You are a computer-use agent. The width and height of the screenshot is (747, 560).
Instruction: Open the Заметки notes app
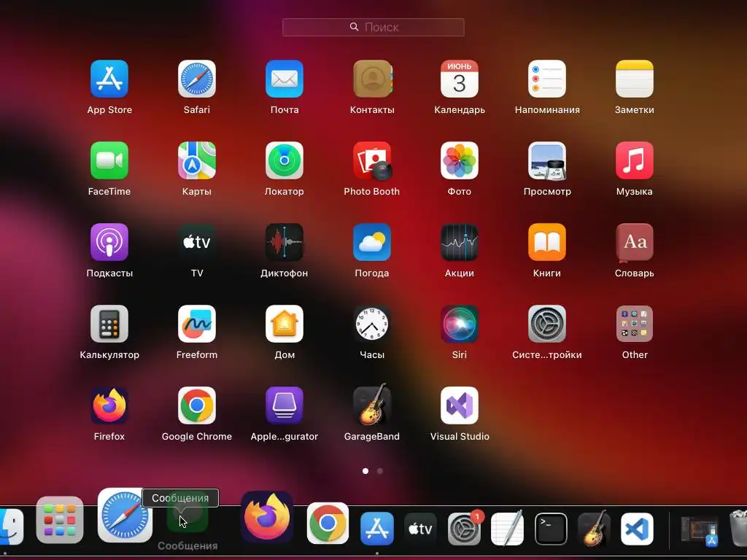(635, 79)
